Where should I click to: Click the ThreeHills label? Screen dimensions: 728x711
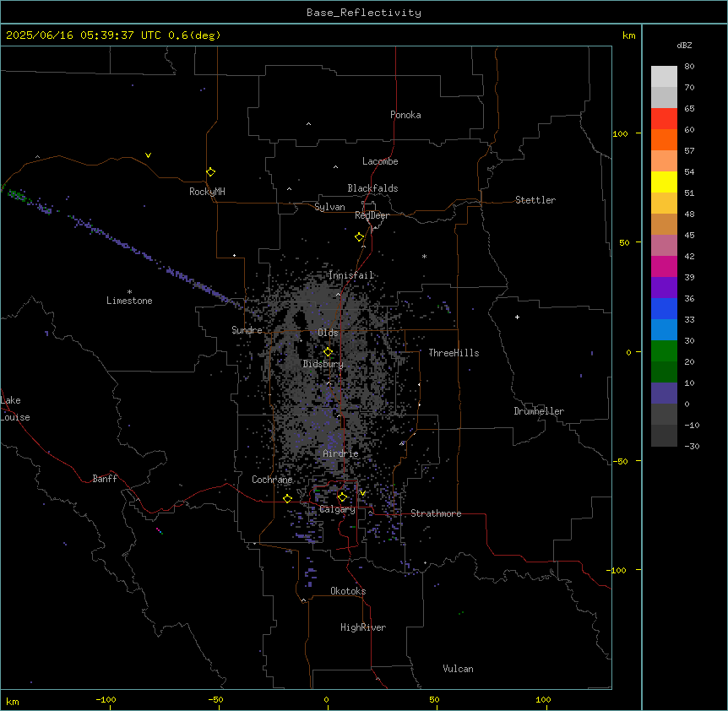click(454, 353)
